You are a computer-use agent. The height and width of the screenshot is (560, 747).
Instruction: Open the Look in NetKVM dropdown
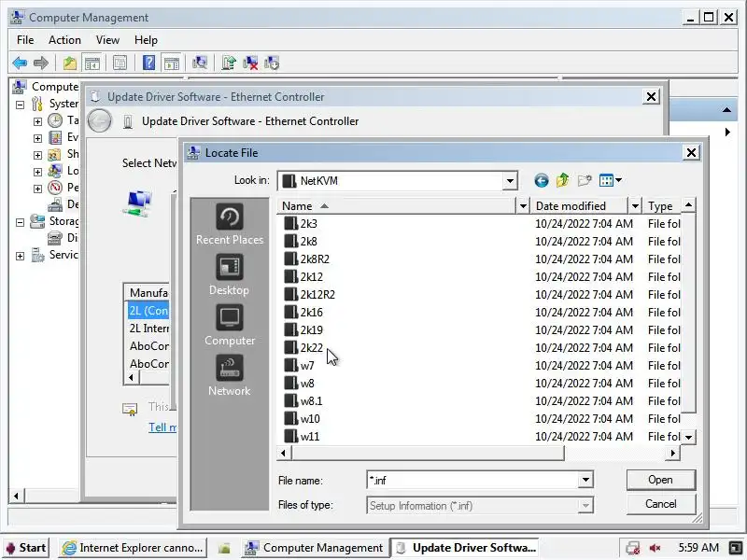click(510, 181)
